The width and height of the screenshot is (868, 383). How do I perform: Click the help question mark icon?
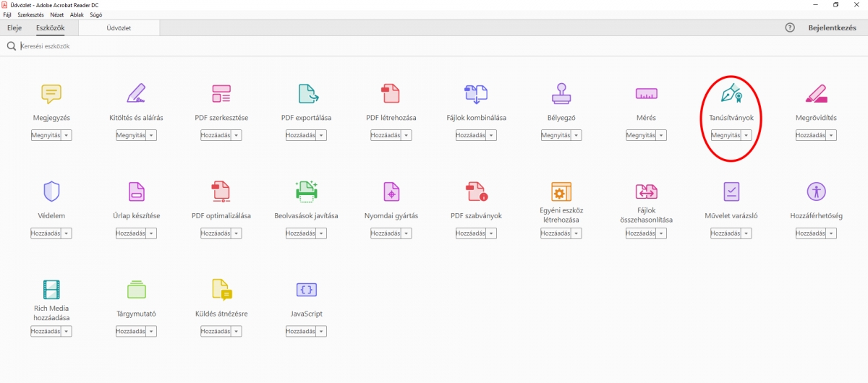[790, 27]
